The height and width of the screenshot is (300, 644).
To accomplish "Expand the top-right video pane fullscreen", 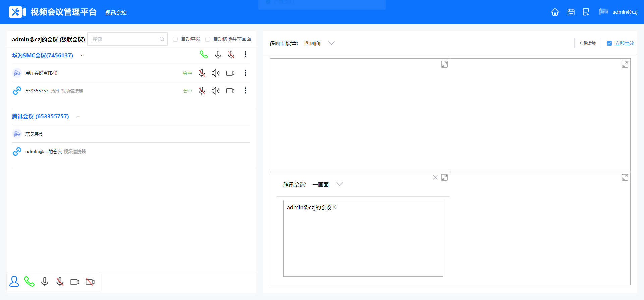I will 625,64.
